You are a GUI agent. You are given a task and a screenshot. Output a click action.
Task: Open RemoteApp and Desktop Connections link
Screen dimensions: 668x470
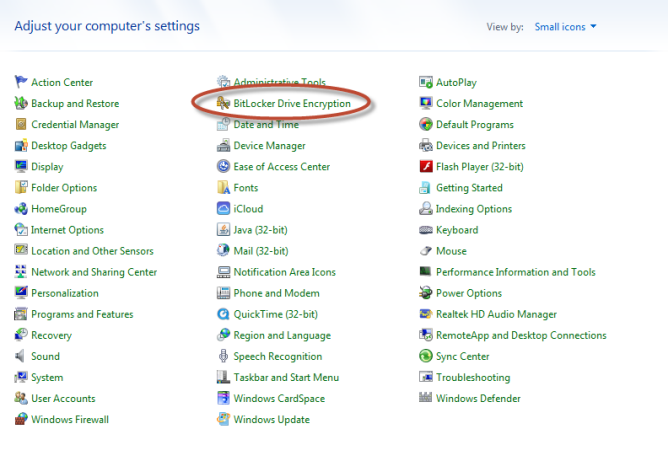(521, 335)
